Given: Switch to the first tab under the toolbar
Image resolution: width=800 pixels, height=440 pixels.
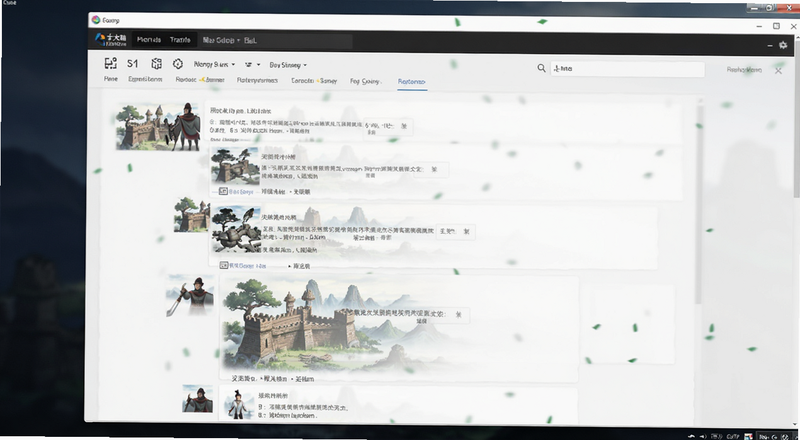Looking at the screenshot, I should (x=111, y=79).
